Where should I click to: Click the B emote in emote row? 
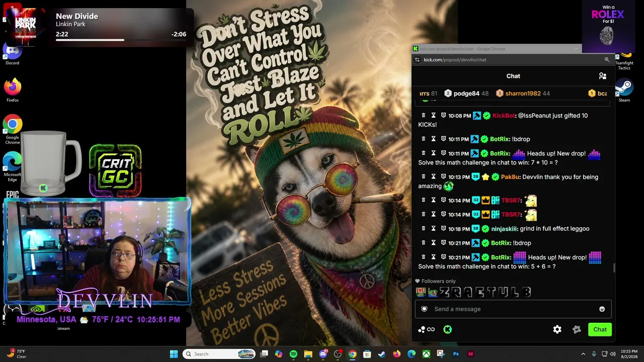point(526,292)
